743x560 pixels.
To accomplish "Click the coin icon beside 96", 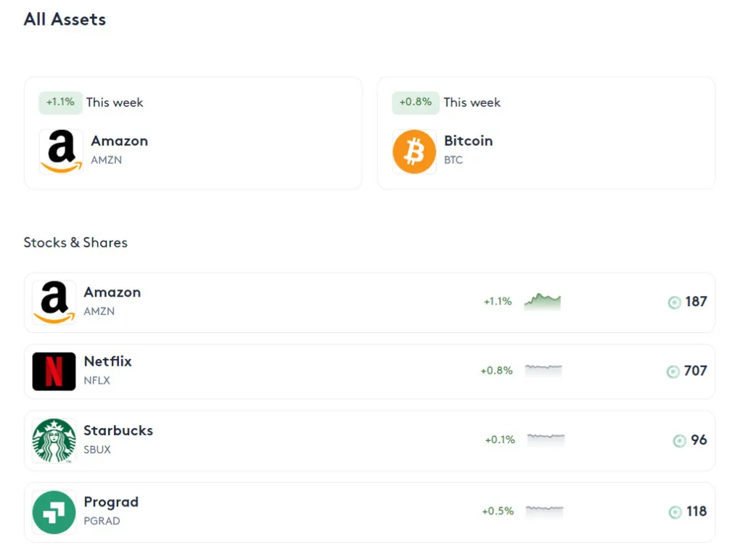I will (x=679, y=440).
